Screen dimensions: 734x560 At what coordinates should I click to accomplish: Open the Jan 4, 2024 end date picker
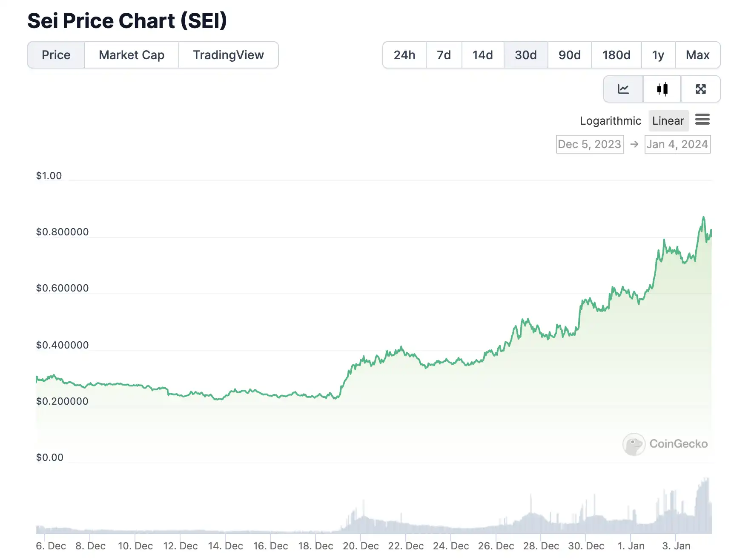tap(677, 144)
